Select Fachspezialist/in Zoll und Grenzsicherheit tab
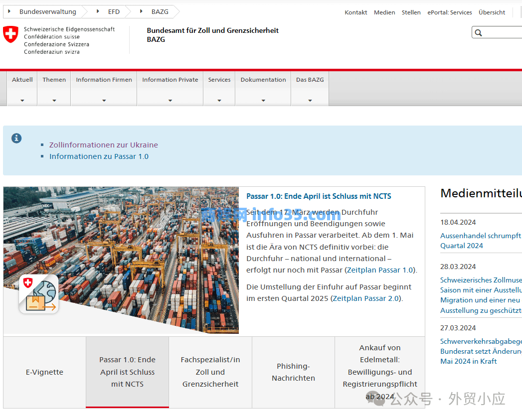This screenshot has height=420, width=522. [x=210, y=372]
